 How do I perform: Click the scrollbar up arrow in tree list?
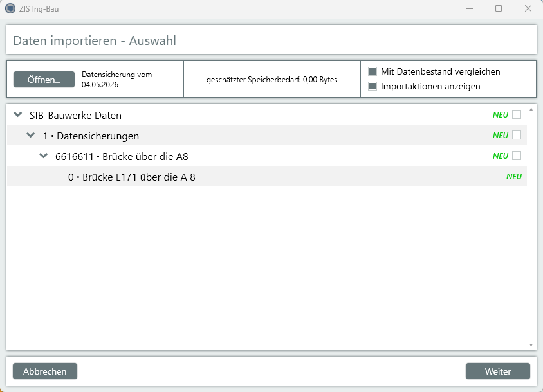point(531,109)
